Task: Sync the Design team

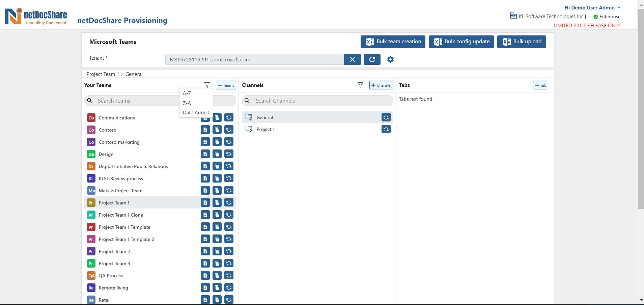Action: 229,154
